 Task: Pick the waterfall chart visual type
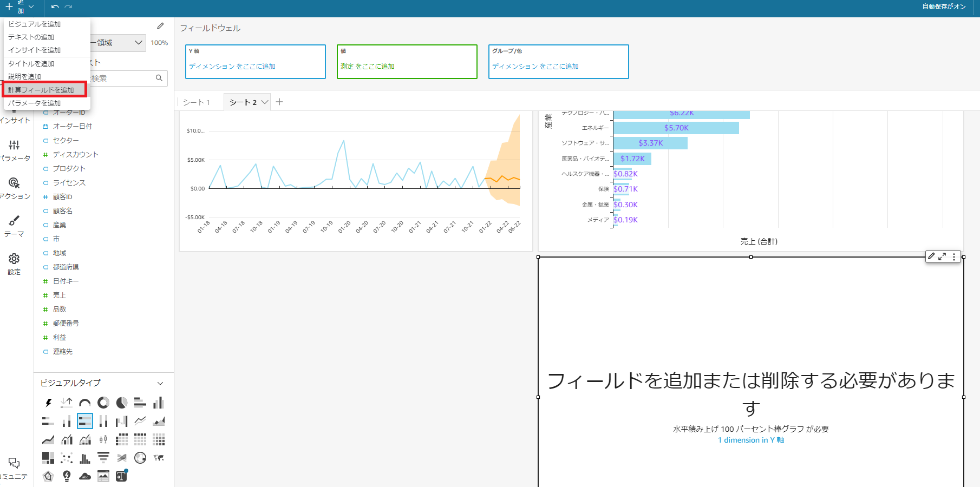click(x=122, y=421)
